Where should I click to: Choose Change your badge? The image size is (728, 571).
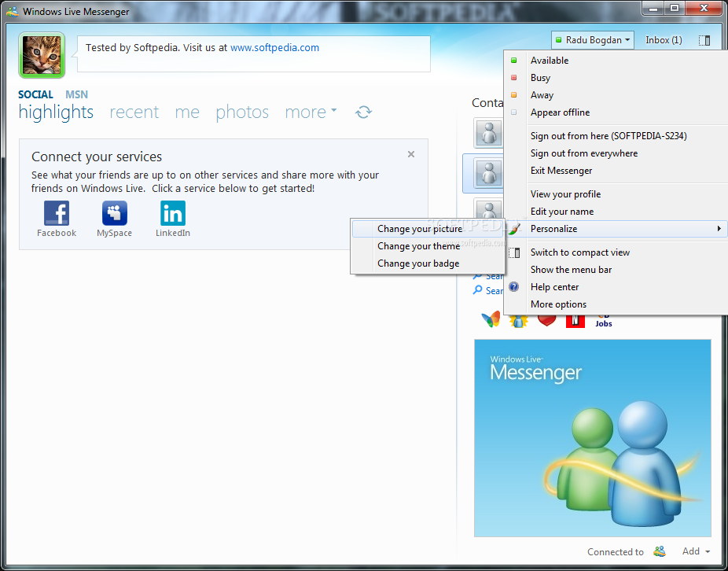(428, 263)
